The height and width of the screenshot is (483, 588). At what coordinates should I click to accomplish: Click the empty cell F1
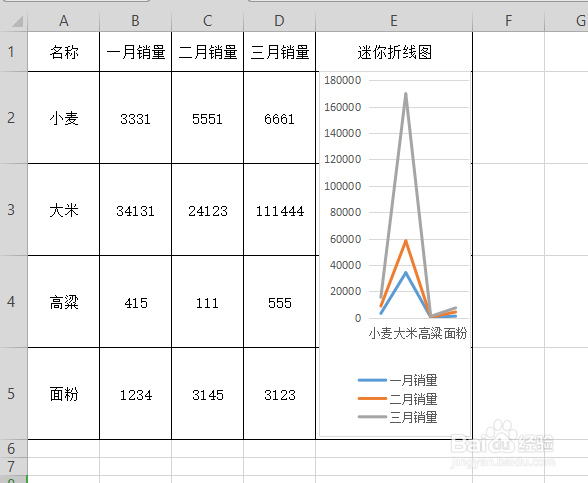click(x=508, y=52)
